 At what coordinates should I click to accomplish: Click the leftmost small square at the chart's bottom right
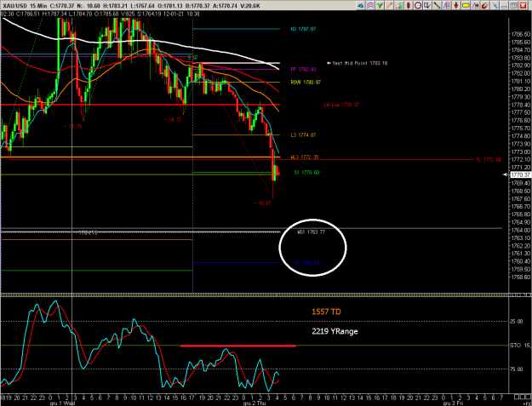coord(517,396)
